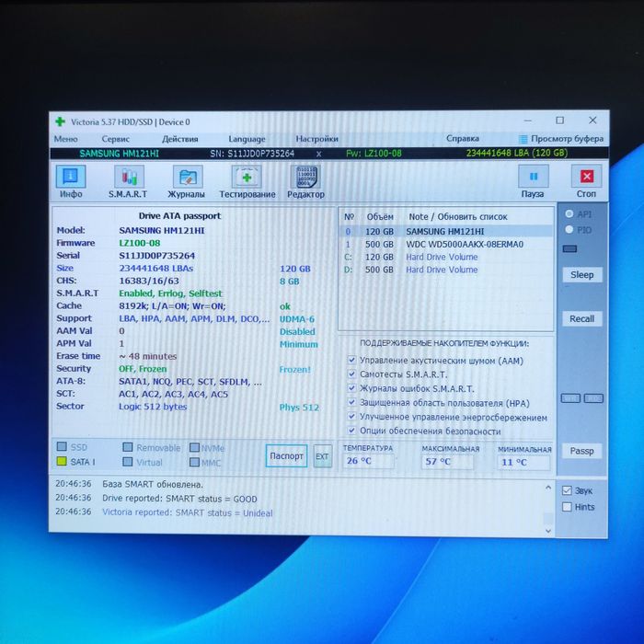Open the Сервис menu
Viewport: 644px width, 644px height.
115,139
